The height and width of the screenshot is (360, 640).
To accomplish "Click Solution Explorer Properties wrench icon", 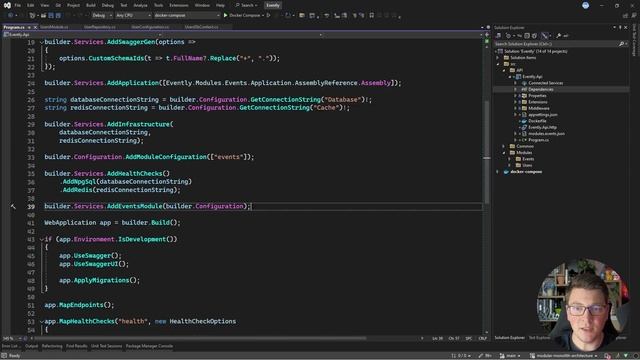I will pos(558,36).
